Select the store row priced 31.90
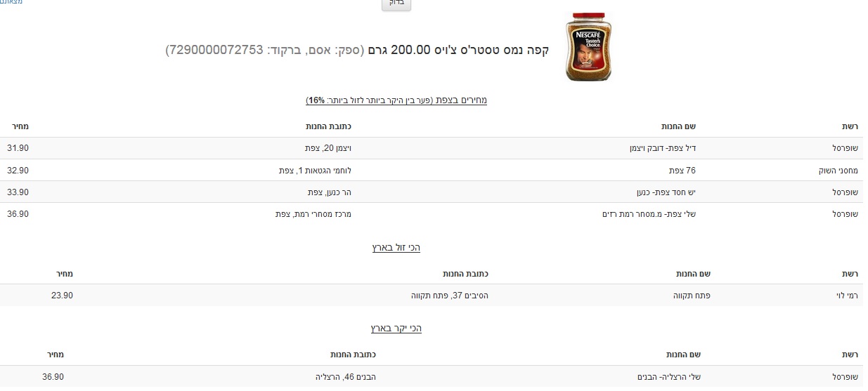868x391 pixels. [x=434, y=148]
